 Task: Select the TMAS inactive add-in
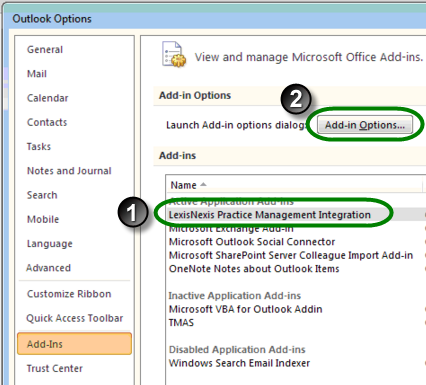coord(181,323)
